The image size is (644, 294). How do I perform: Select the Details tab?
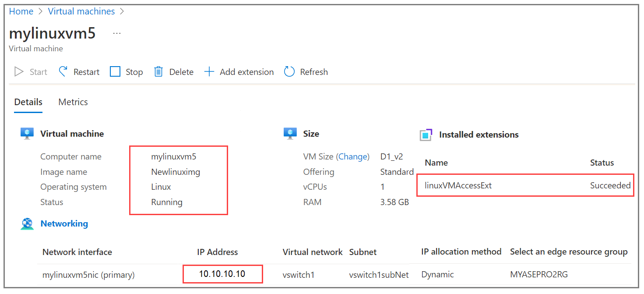28,102
